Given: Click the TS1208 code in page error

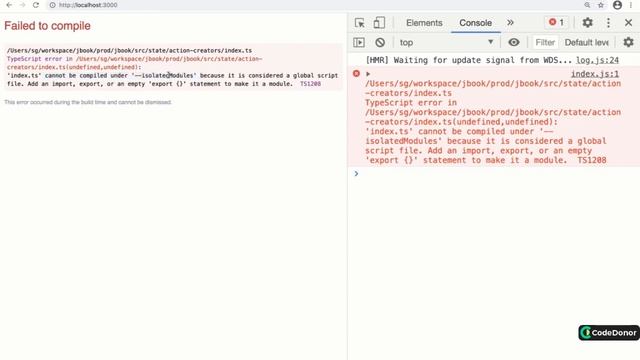Looking at the screenshot, I should coord(310,84).
